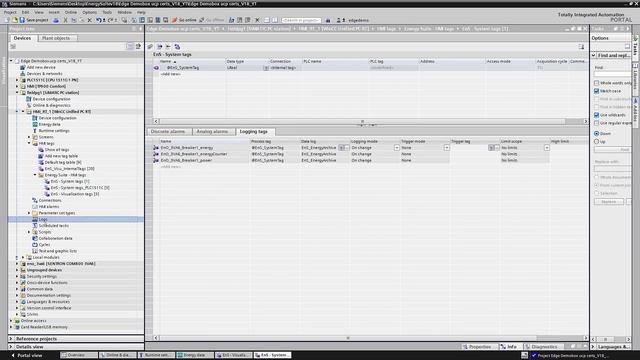Expand the PLC1511C device node
Viewport: 640px width, 360px height.
pyautogui.click(x=17, y=80)
